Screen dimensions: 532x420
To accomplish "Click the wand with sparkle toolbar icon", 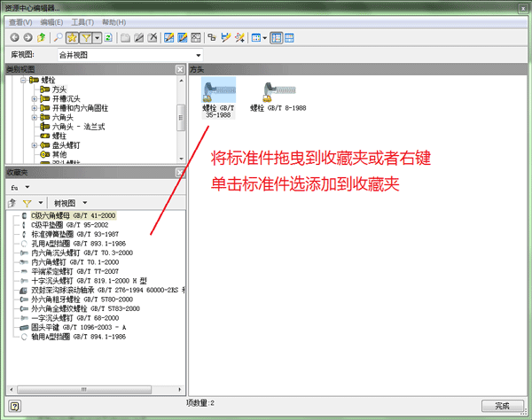I will pyautogui.click(x=239, y=37).
